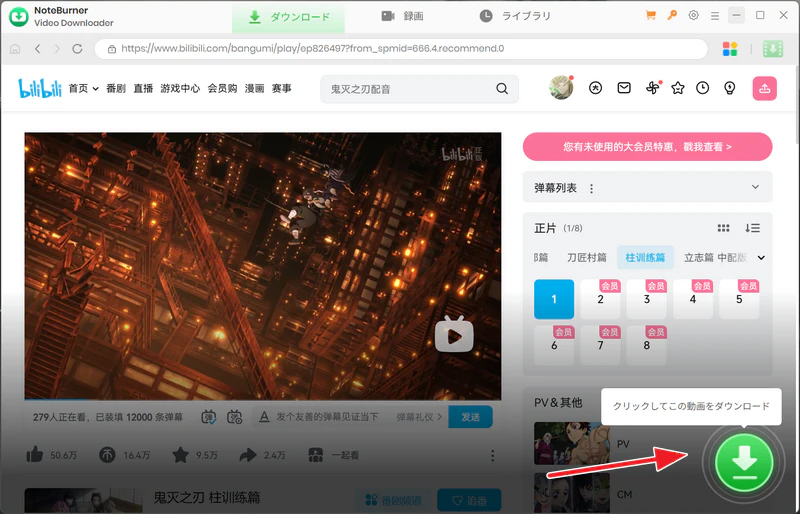Image resolution: width=800 pixels, height=514 pixels.
Task: Like the video with thumbs-up icon
Action: pyautogui.click(x=35, y=454)
